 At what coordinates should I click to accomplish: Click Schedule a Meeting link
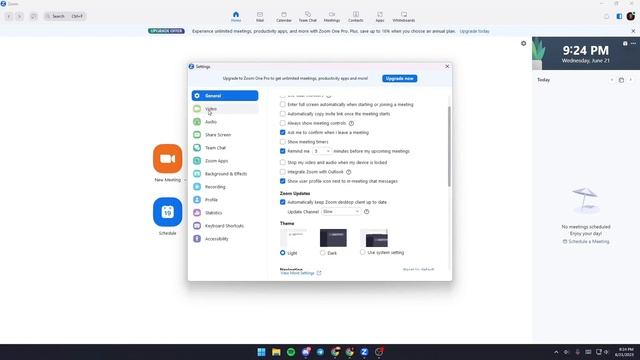(x=586, y=242)
